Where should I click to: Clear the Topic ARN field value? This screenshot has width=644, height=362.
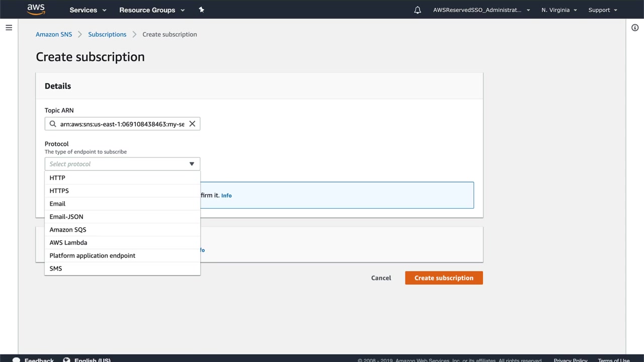(192, 124)
